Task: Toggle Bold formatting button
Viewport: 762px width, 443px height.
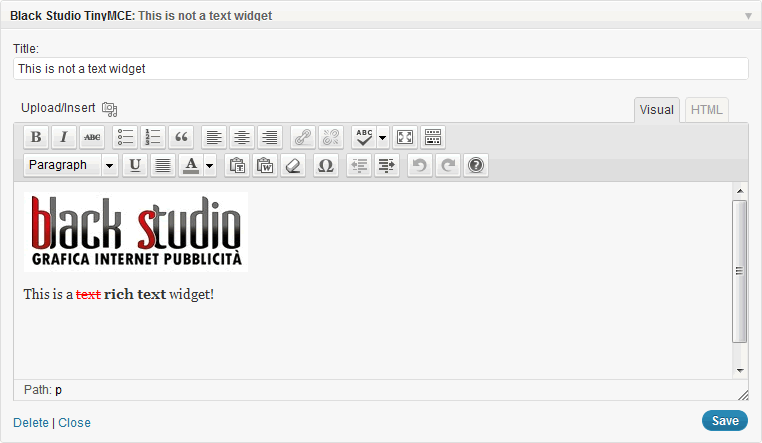Action: point(36,137)
